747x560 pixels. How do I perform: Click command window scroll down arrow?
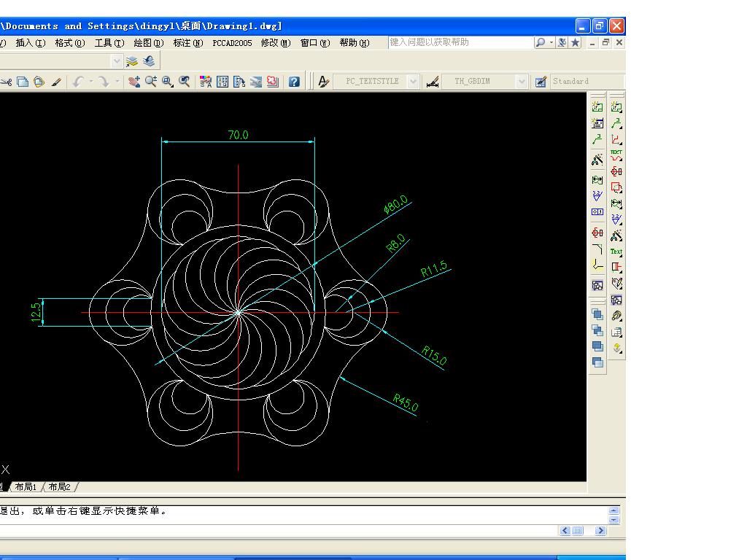coord(614,519)
